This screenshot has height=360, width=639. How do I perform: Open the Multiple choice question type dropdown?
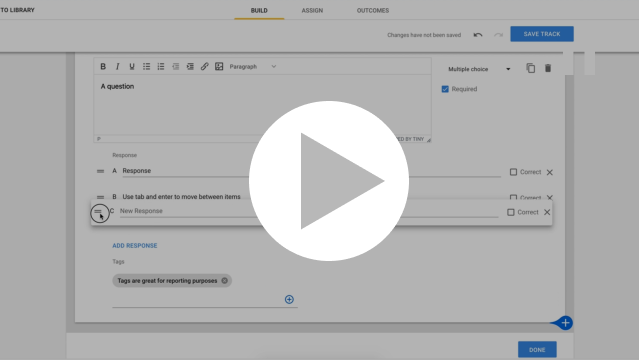479,69
